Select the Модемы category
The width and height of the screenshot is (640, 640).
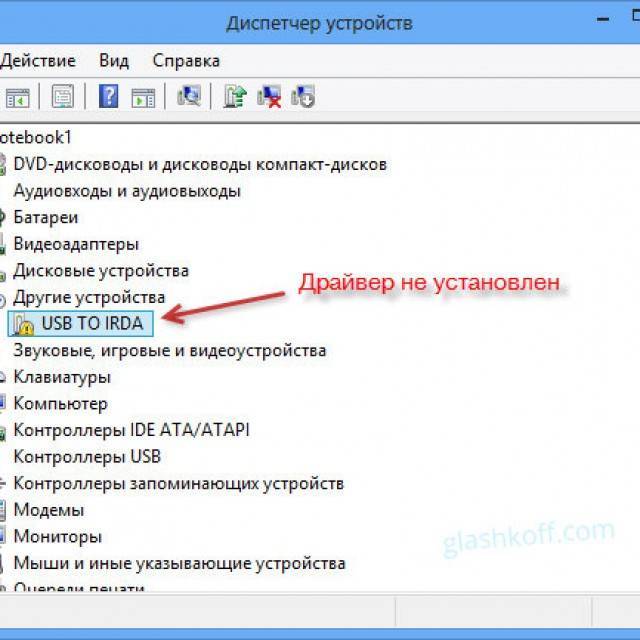49,510
